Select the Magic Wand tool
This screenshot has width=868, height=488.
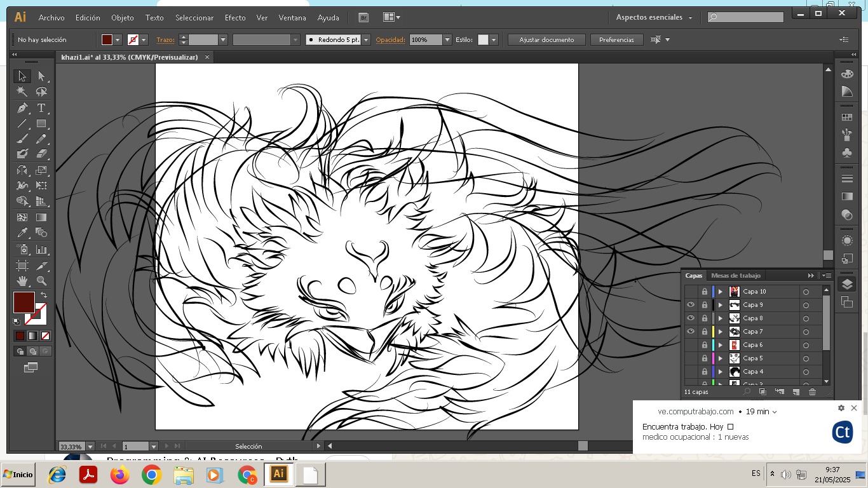pyautogui.click(x=22, y=92)
